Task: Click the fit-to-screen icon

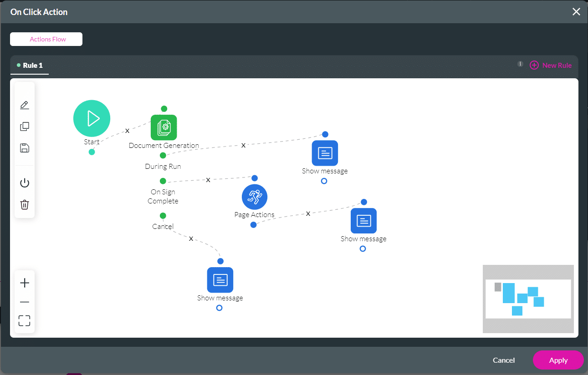Action: point(25,321)
